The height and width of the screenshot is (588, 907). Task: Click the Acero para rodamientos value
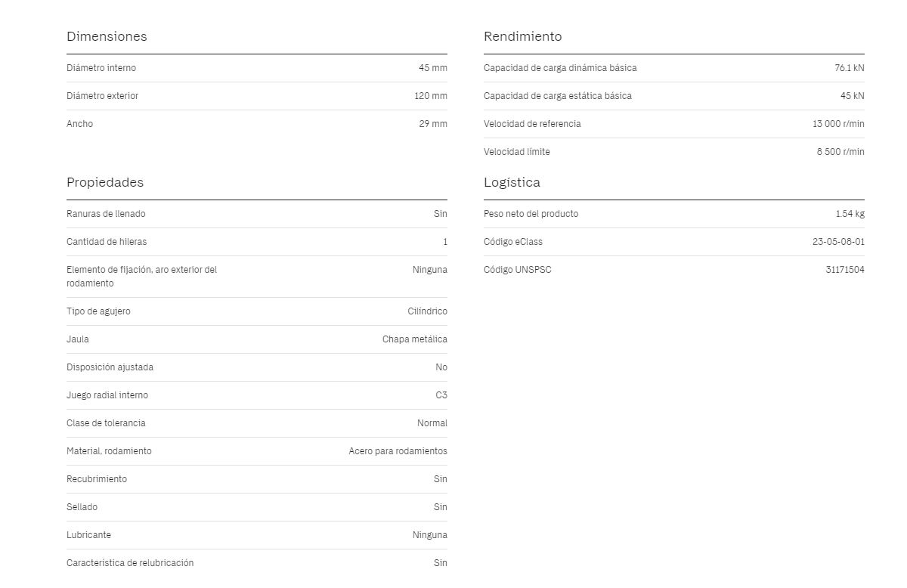[398, 451]
